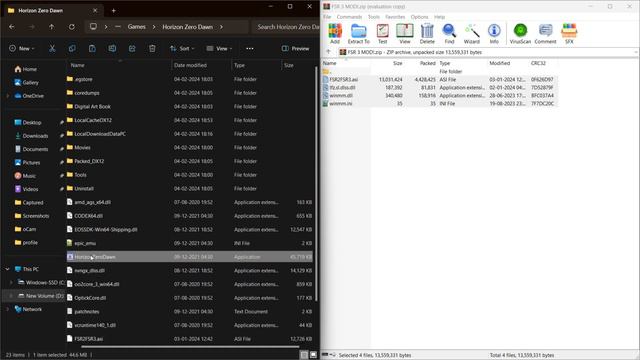640x360 pixels.
Task: Open the File menu in WinRAR
Action: coord(327,17)
